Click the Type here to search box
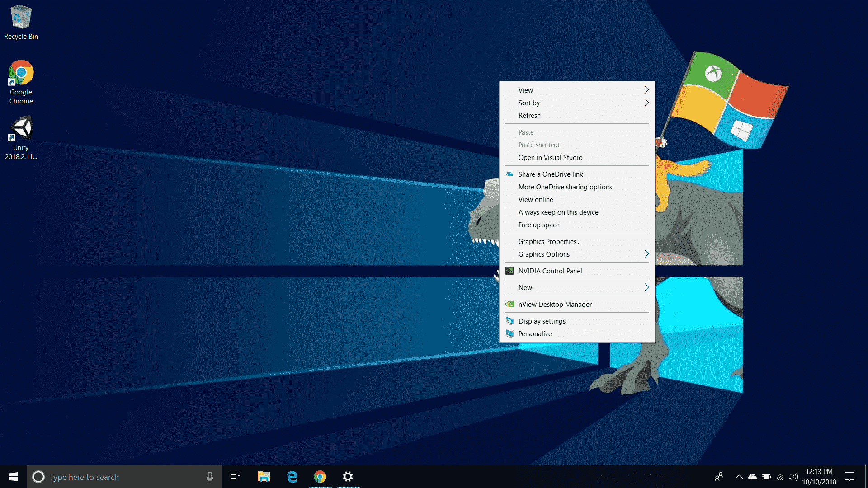The width and height of the screenshot is (868, 488). click(124, 477)
